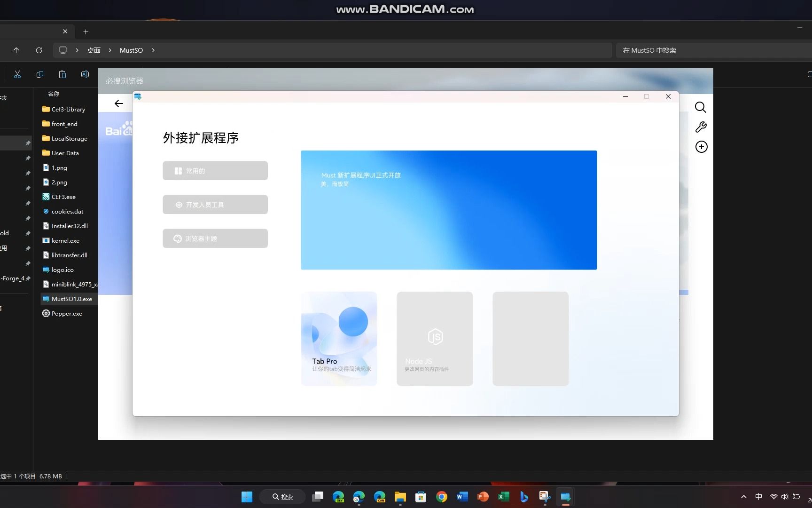Screen dimensions: 812x508
Task: Open the front_end folder
Action: pos(60,124)
